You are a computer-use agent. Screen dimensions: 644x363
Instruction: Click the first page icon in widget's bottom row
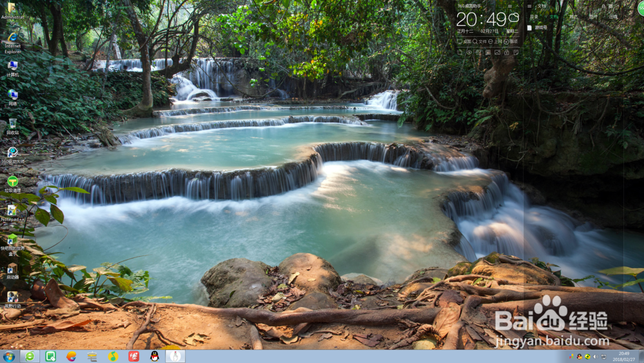[x=460, y=53]
